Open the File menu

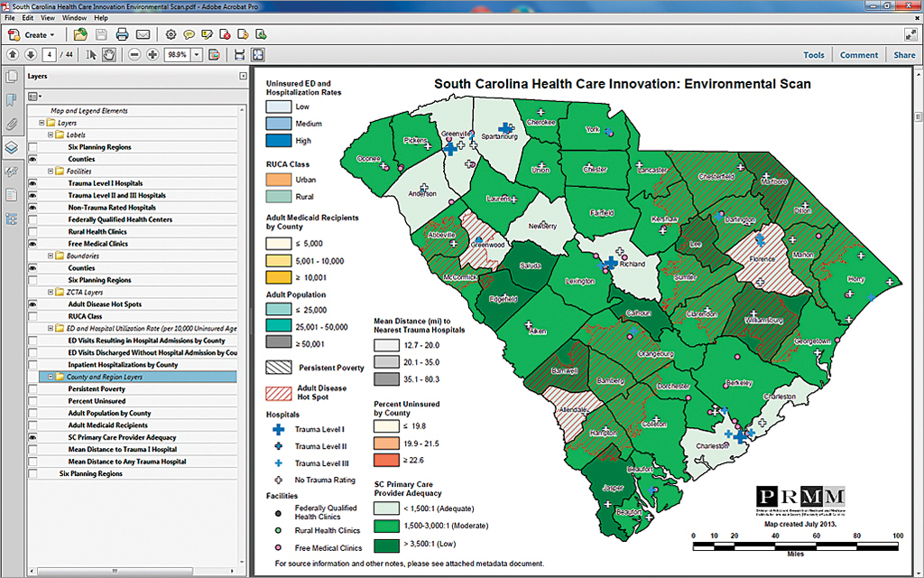tap(10, 18)
